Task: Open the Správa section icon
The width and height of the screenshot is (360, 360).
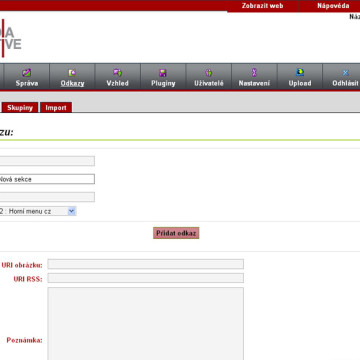Action: click(x=27, y=73)
